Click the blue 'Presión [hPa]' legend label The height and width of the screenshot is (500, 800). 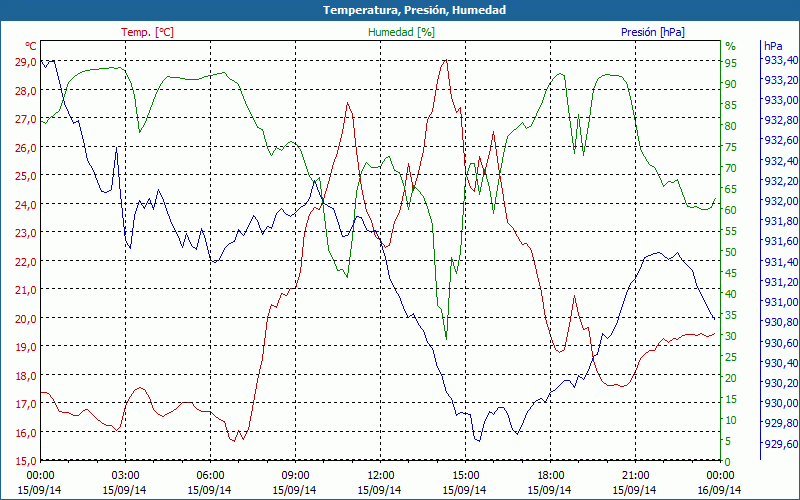coord(653,32)
